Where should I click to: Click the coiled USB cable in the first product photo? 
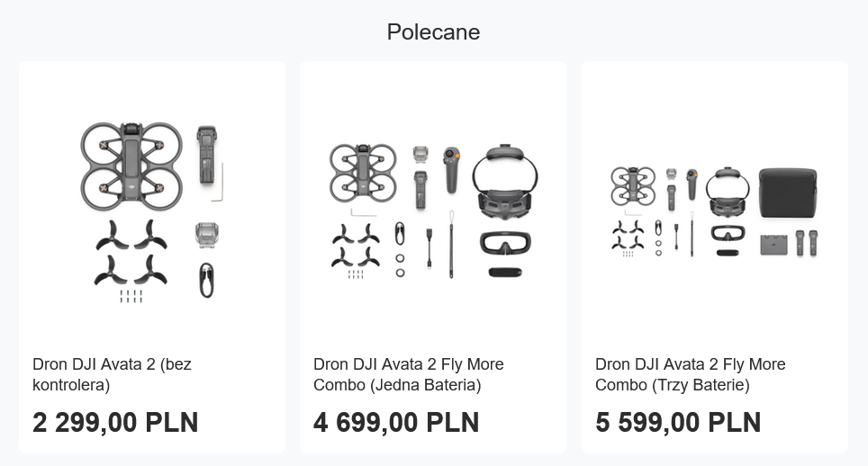point(206,281)
